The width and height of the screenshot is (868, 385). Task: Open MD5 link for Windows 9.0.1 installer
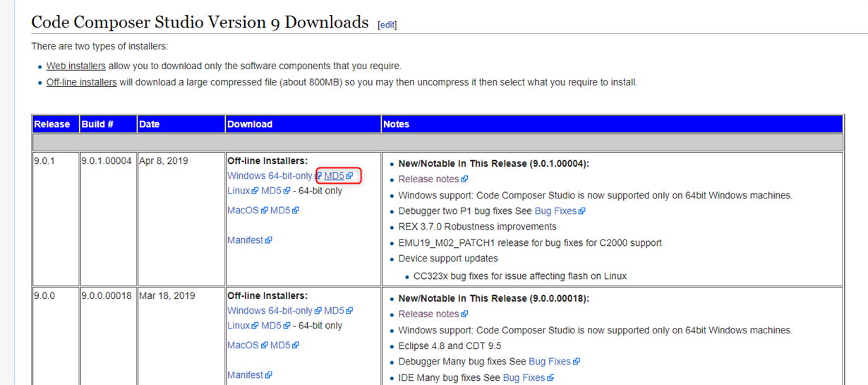[334, 175]
